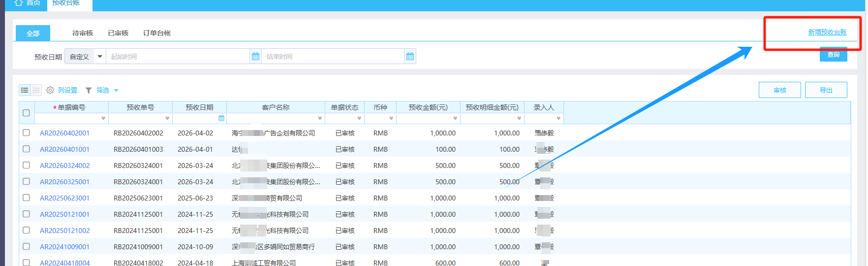Select date cell 2024-10-09
The width and height of the screenshot is (868, 266).
coord(195,247)
